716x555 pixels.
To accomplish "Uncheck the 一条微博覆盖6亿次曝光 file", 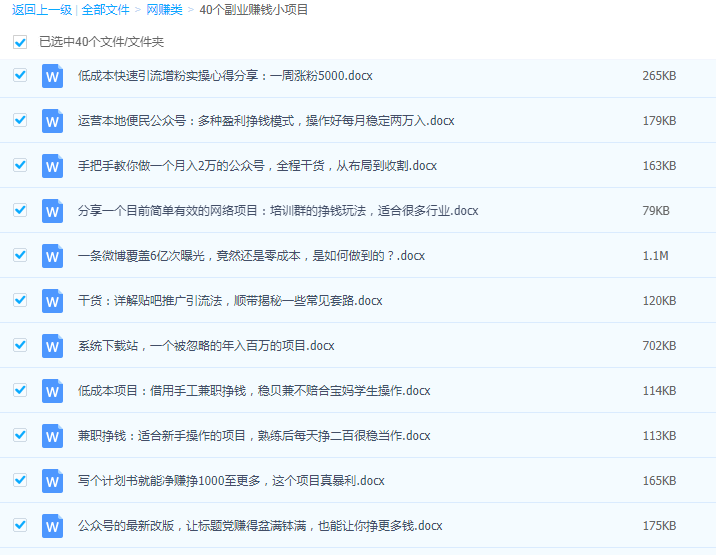I will (x=20, y=255).
